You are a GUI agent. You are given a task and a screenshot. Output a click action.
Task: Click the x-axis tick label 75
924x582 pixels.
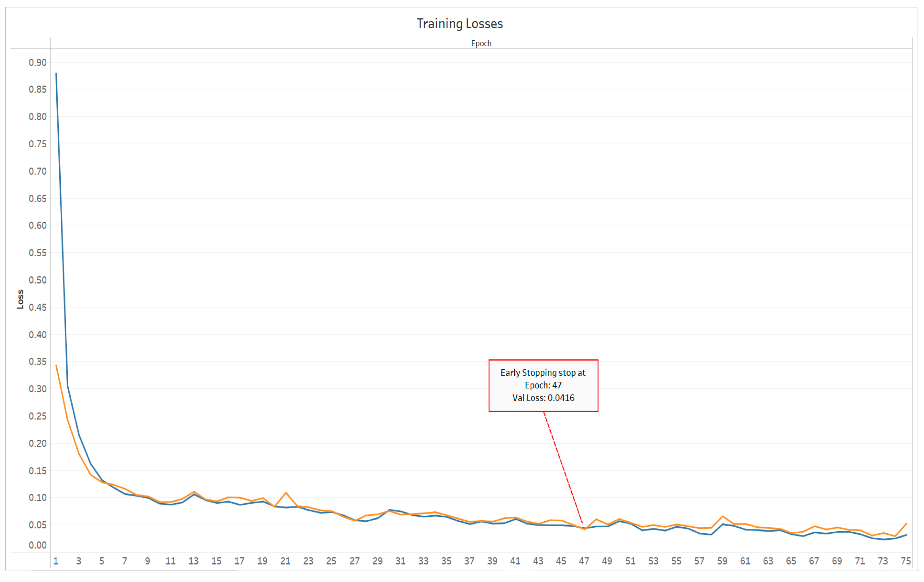(905, 561)
